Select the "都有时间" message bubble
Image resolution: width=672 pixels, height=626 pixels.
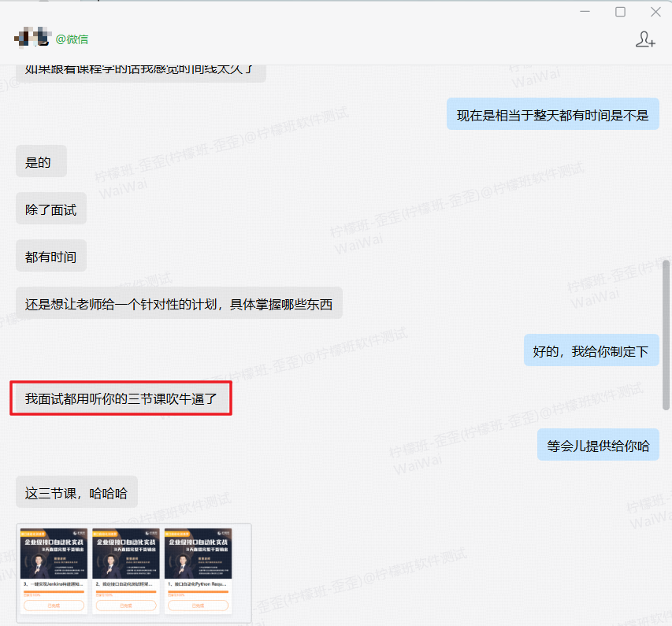[x=51, y=256]
